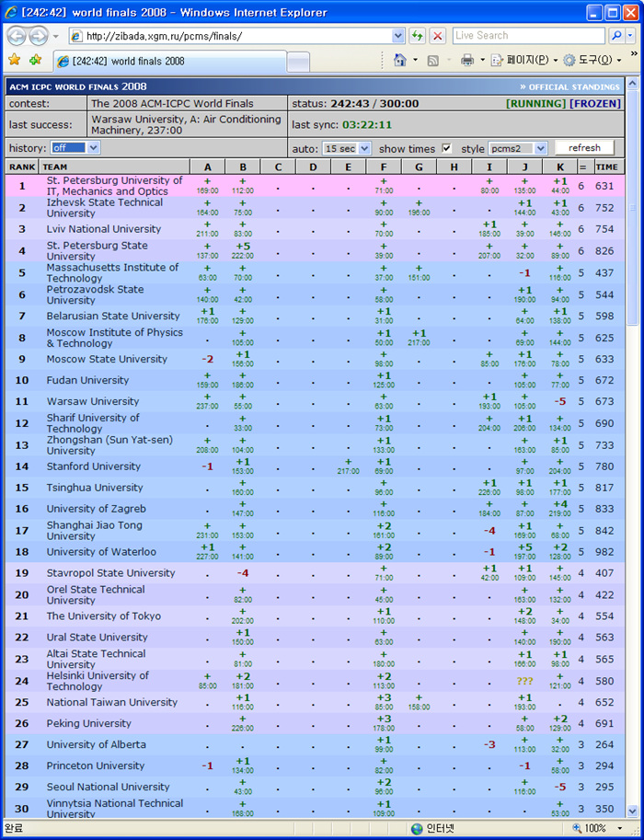Screen dimensions: 644x840
Task: Select Warsaw University team name in rank 11
Action: coord(92,401)
